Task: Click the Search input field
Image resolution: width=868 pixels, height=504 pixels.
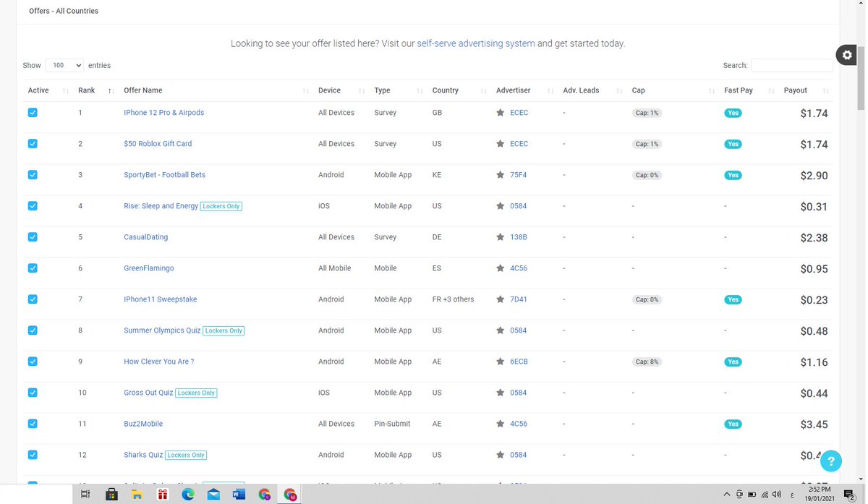Action: [x=792, y=65]
